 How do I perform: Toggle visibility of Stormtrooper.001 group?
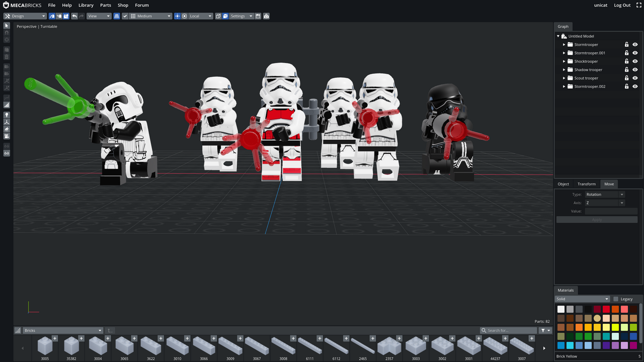(635, 53)
